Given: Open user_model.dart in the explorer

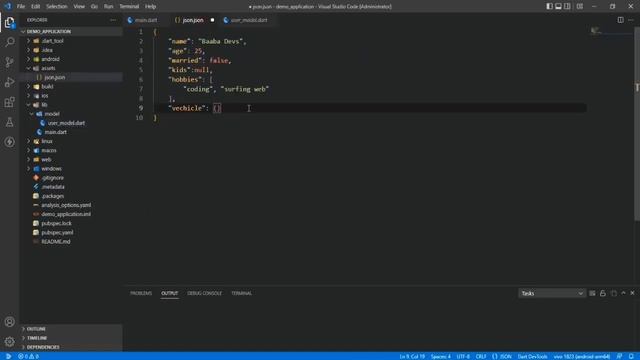Looking at the screenshot, I should point(71,123).
